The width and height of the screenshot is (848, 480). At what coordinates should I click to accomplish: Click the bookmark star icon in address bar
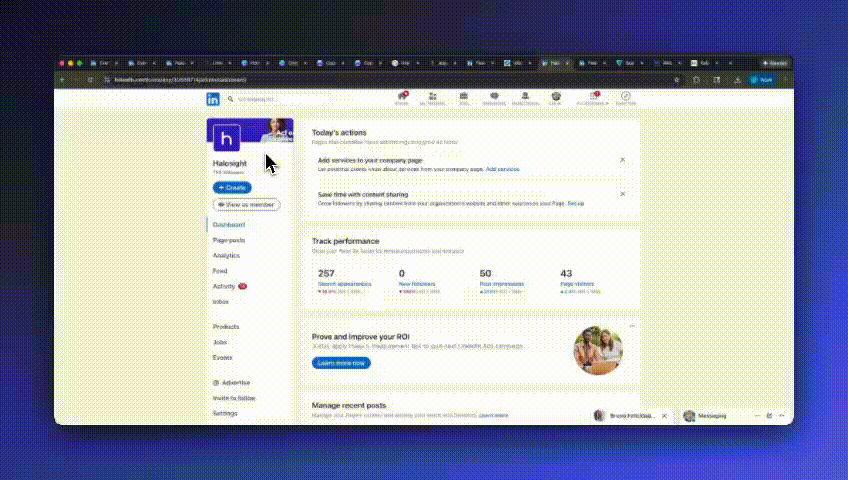pos(677,80)
